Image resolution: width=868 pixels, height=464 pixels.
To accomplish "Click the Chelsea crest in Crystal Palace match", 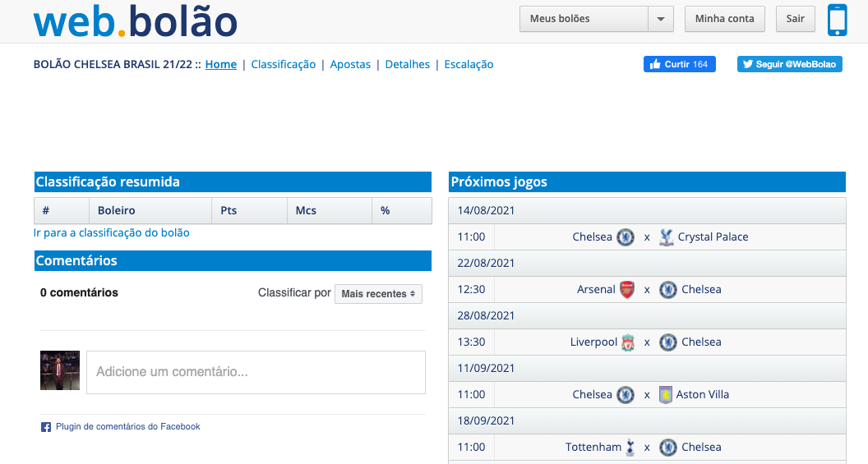I will coord(626,237).
